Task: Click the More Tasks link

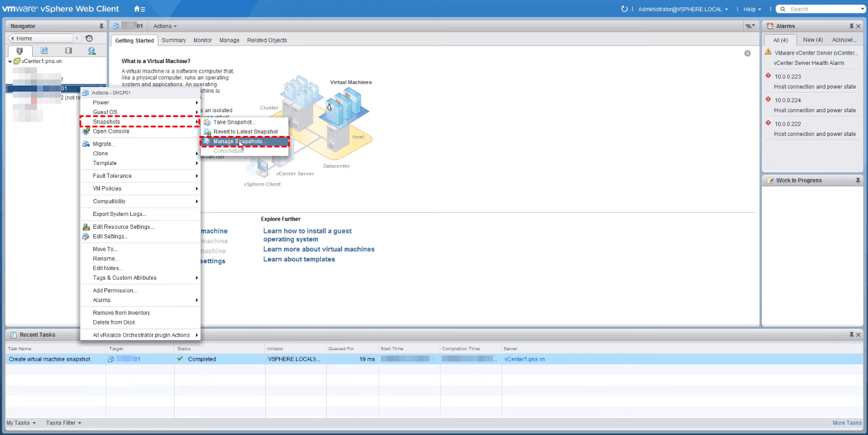Action: coord(847,423)
